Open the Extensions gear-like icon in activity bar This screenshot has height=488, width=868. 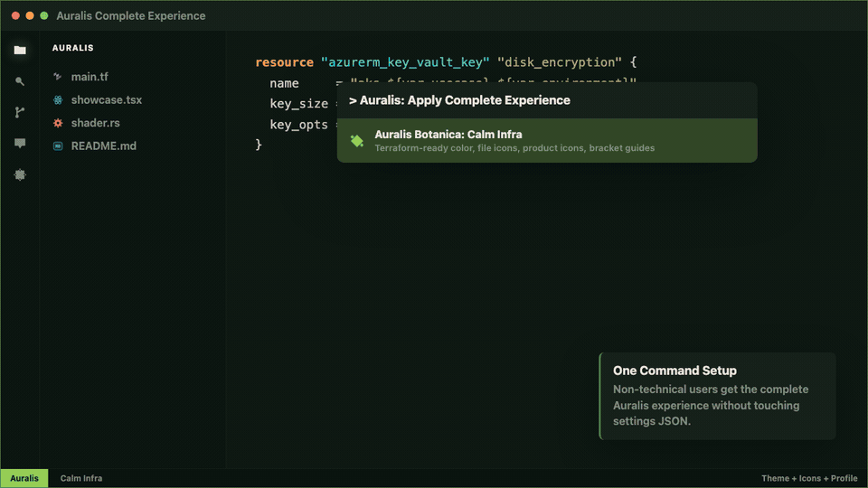pyautogui.click(x=20, y=174)
